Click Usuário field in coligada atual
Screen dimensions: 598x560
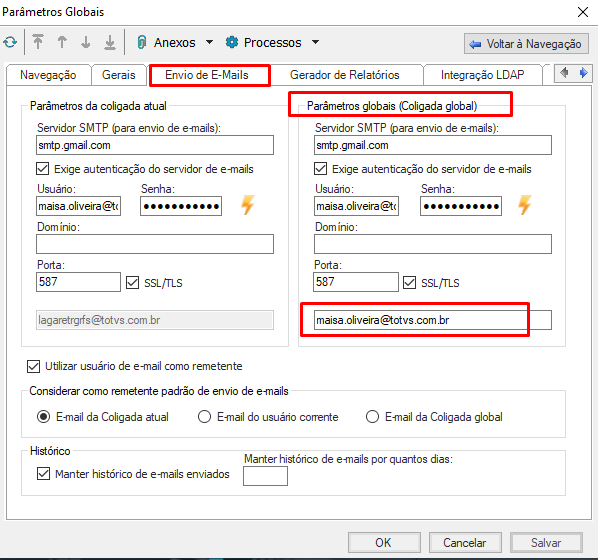(x=79, y=206)
